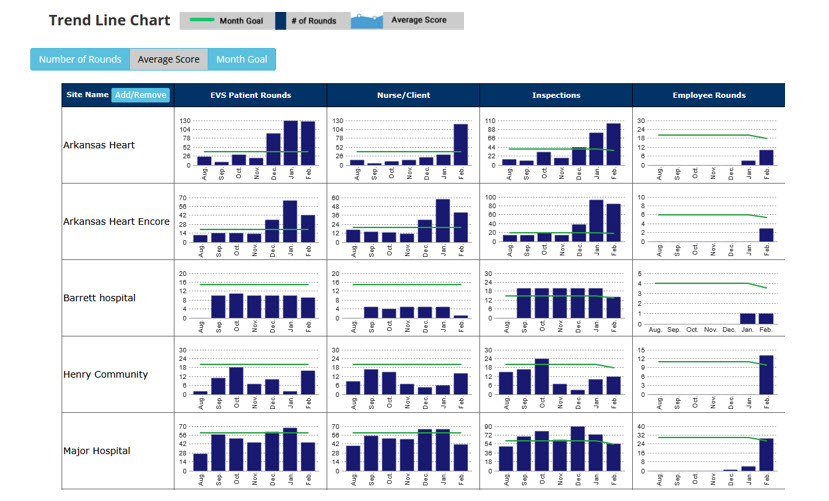Open Major Hospital Inspections chart
This screenshot has width=829, height=501.
point(556,451)
